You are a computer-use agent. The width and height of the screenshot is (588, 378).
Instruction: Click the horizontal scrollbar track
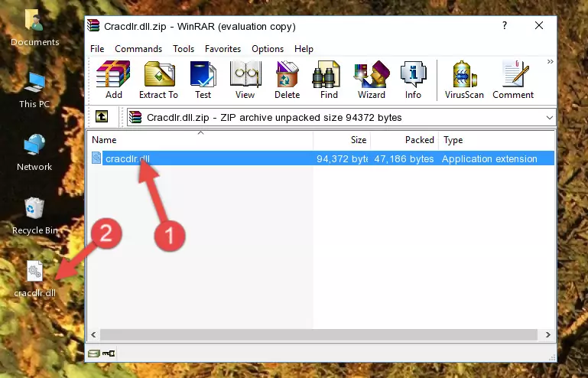click(319, 334)
